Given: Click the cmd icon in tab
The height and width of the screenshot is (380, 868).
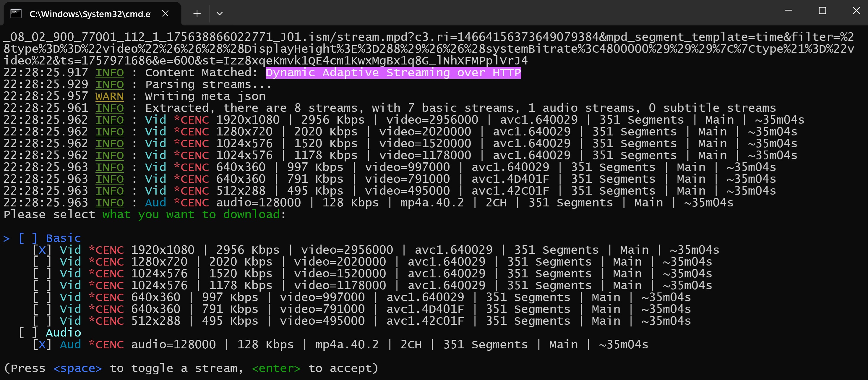Looking at the screenshot, I should pyautogui.click(x=16, y=14).
